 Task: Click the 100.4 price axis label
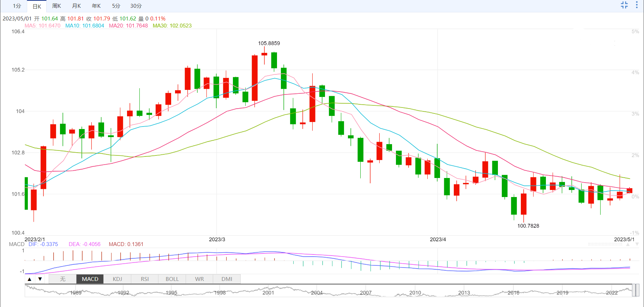(18, 233)
